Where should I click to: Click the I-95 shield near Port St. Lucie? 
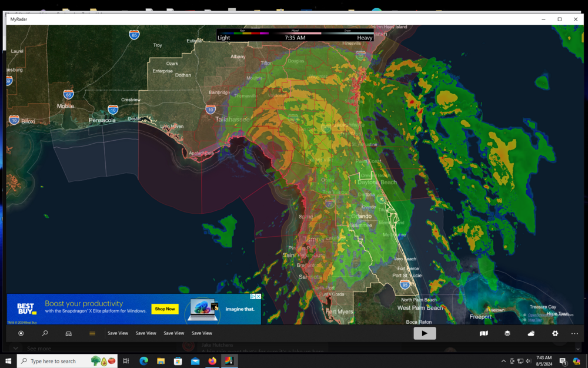click(405, 284)
